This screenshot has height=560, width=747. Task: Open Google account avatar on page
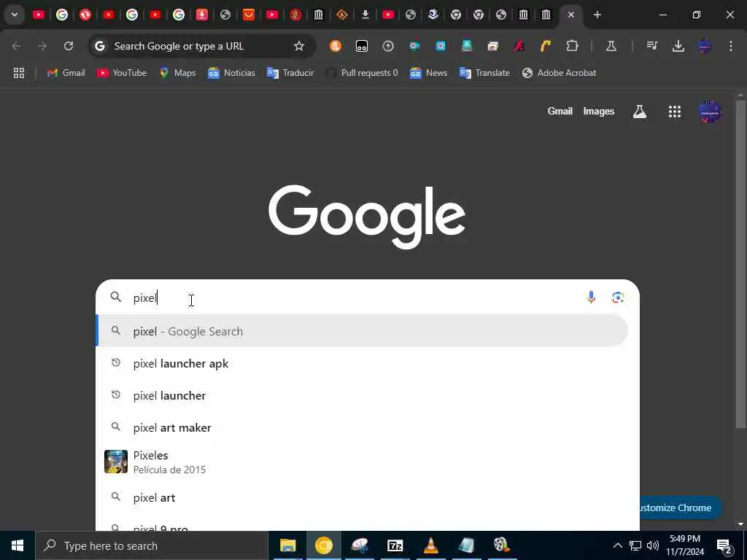(710, 112)
